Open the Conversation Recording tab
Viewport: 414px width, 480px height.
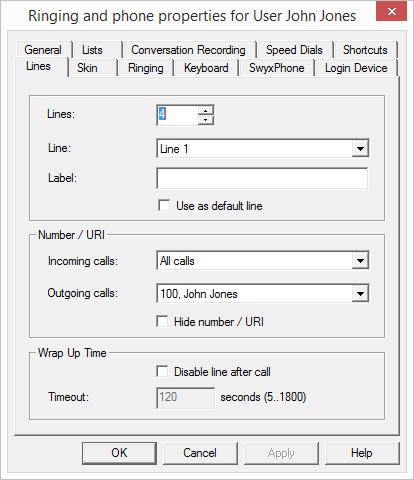tap(188, 50)
